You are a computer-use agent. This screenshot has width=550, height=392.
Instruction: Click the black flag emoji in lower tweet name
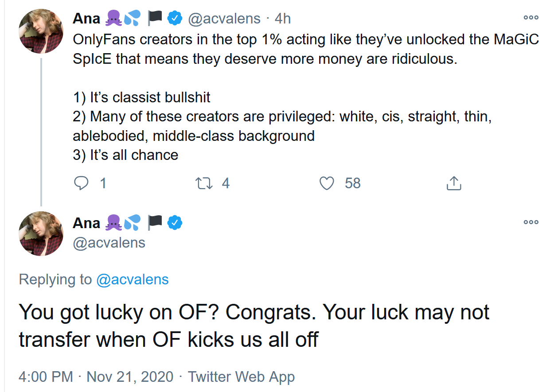(155, 223)
